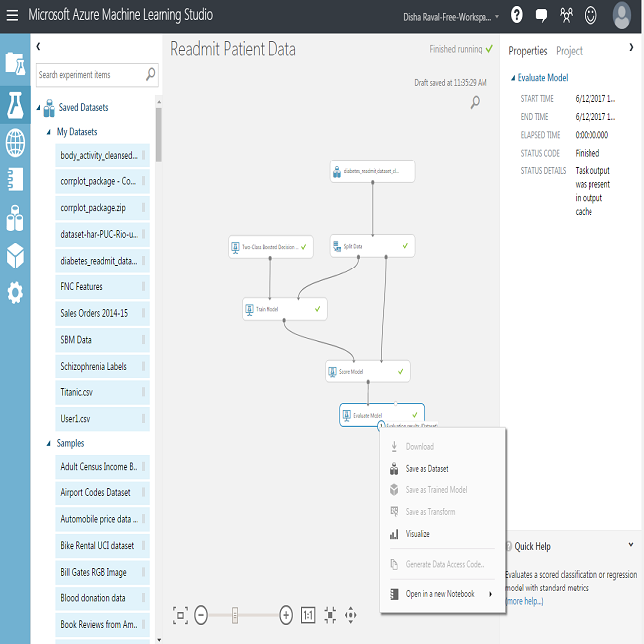Select the diabetes_readmit_data dataset item
Viewport: 644px width, 644px height.
pos(102,261)
